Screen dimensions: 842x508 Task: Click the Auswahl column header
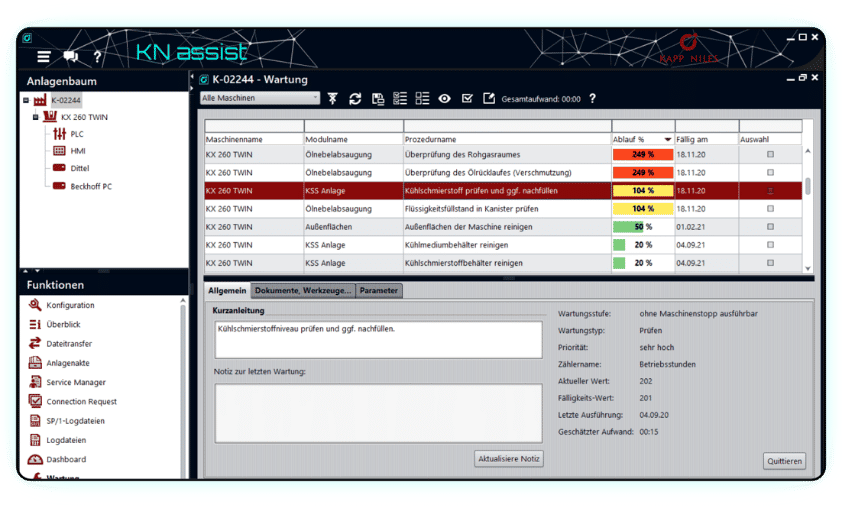771,139
